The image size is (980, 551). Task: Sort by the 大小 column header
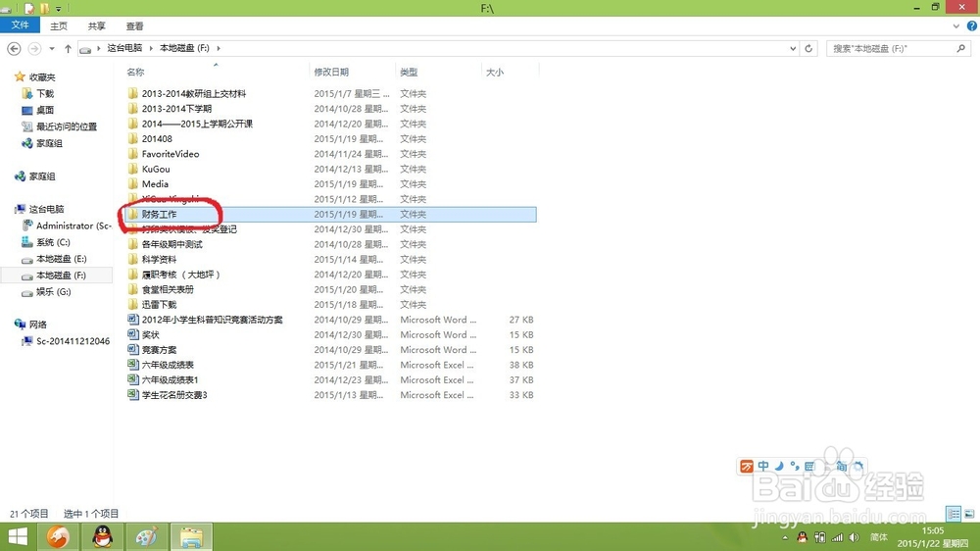495,72
